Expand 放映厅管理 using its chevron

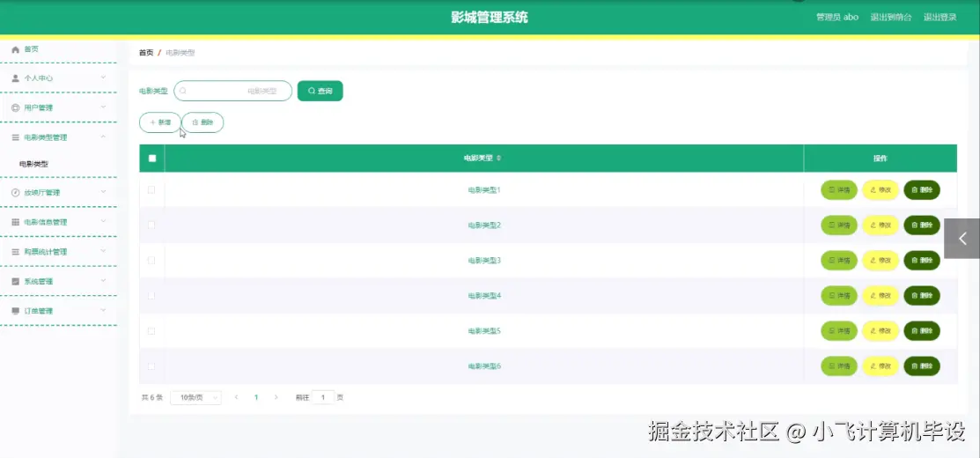pyautogui.click(x=103, y=192)
